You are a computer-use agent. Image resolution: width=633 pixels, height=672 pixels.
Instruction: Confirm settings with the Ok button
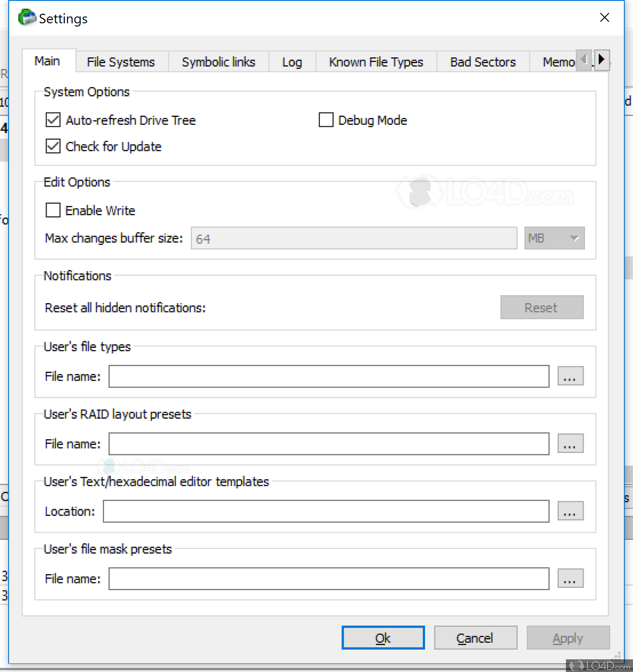(x=383, y=638)
